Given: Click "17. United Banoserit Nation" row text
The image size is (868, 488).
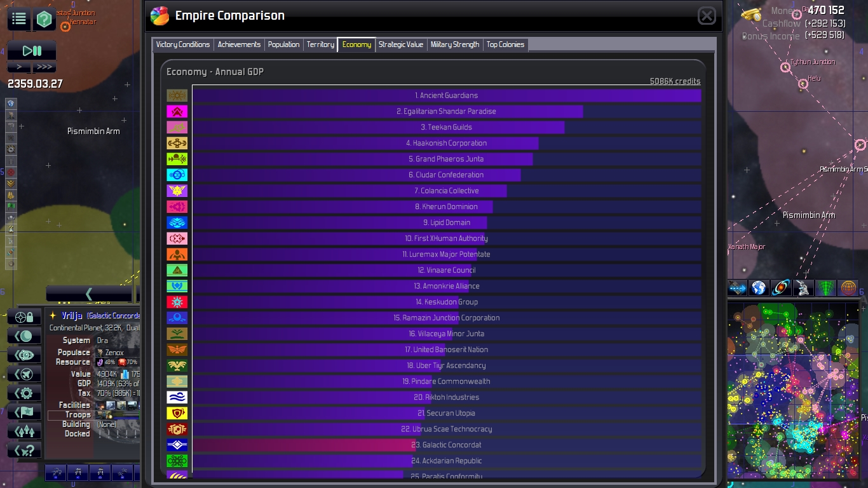Looking at the screenshot, I should (x=446, y=349).
